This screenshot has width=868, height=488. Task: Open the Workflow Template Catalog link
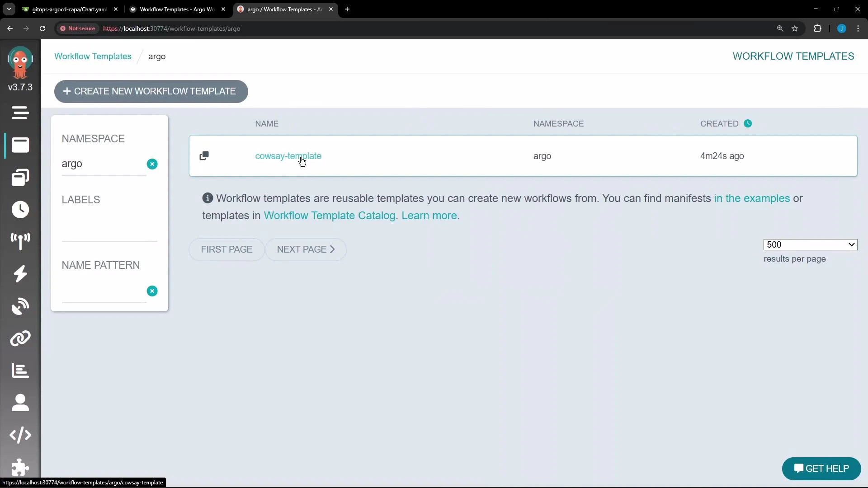[330, 216]
